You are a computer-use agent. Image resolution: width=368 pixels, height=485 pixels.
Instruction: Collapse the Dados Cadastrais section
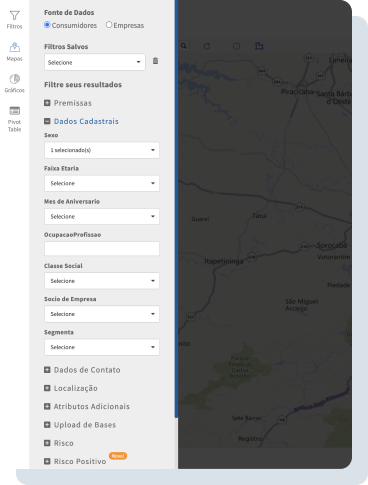(x=81, y=121)
